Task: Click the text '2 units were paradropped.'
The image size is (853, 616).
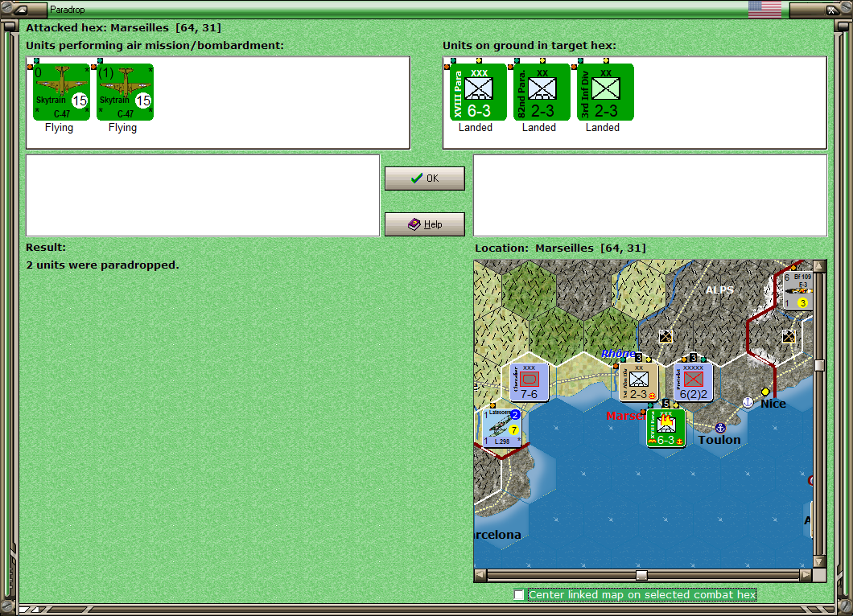Action: [x=102, y=265]
